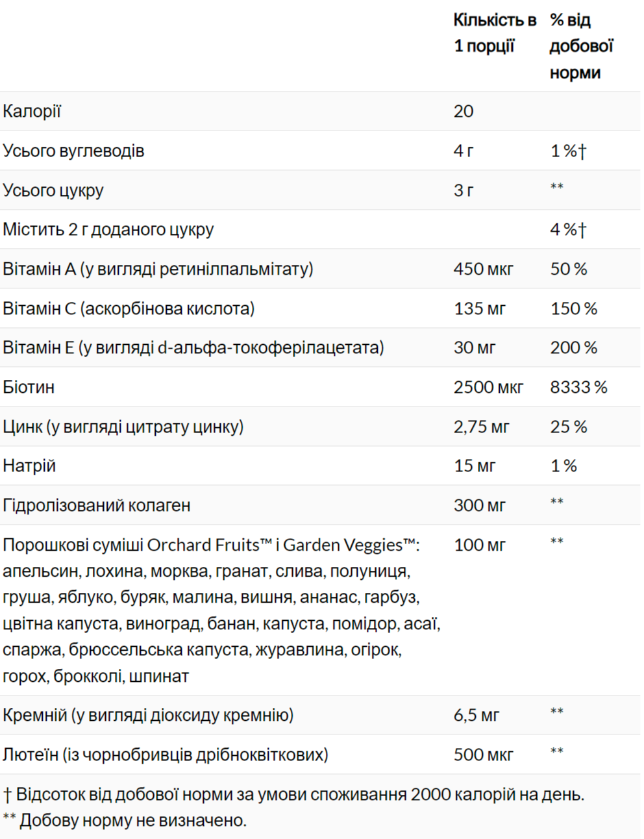Click the dagger footnote about 2000 calories

pyautogui.click(x=293, y=794)
